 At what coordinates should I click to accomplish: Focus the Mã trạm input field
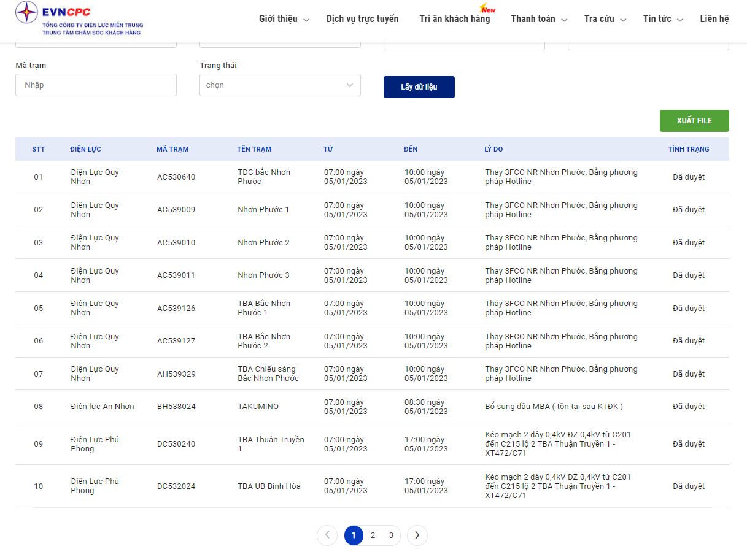tap(96, 85)
